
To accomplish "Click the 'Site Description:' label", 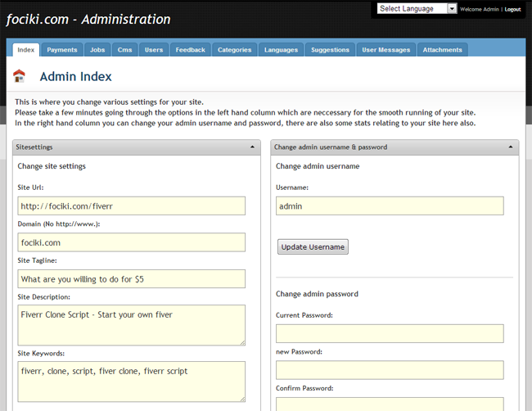I will tap(43, 297).
